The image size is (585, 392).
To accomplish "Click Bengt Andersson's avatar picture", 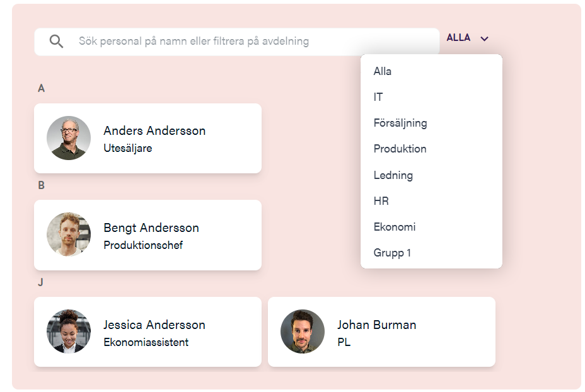I will point(69,234).
